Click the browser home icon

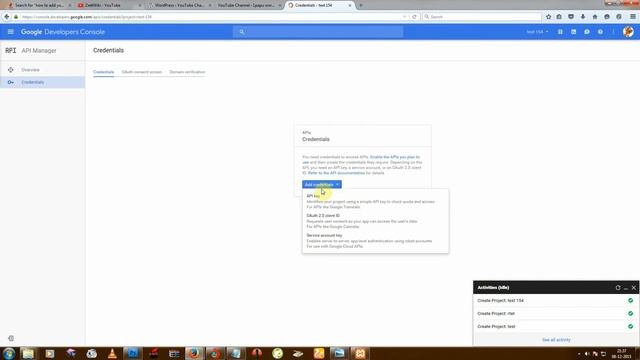pos(595,17)
